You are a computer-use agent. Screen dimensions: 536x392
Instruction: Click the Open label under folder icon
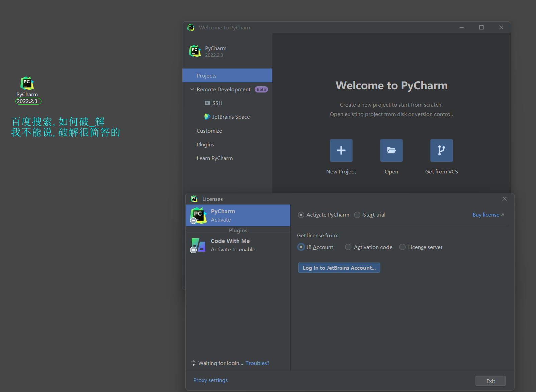(x=391, y=171)
